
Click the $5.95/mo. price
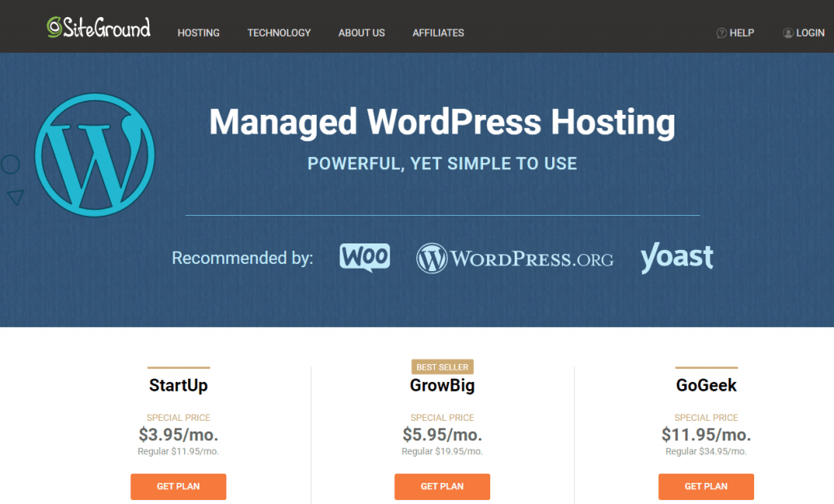(x=442, y=435)
